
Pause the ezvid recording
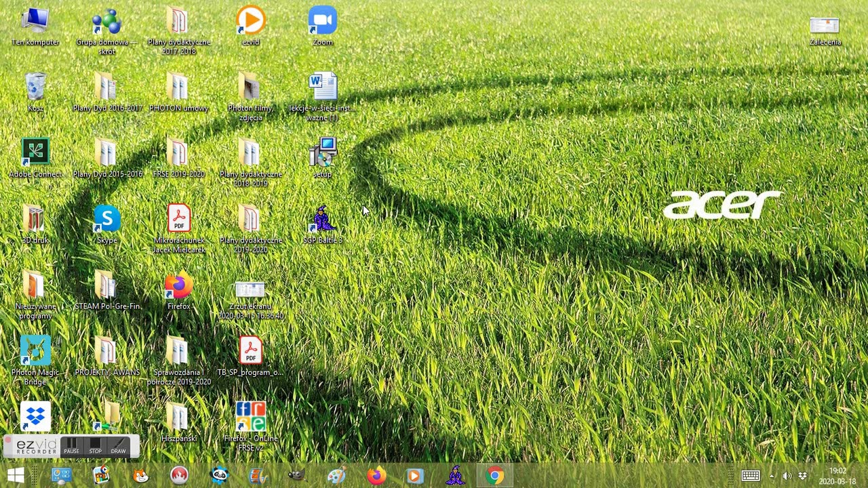point(71,446)
